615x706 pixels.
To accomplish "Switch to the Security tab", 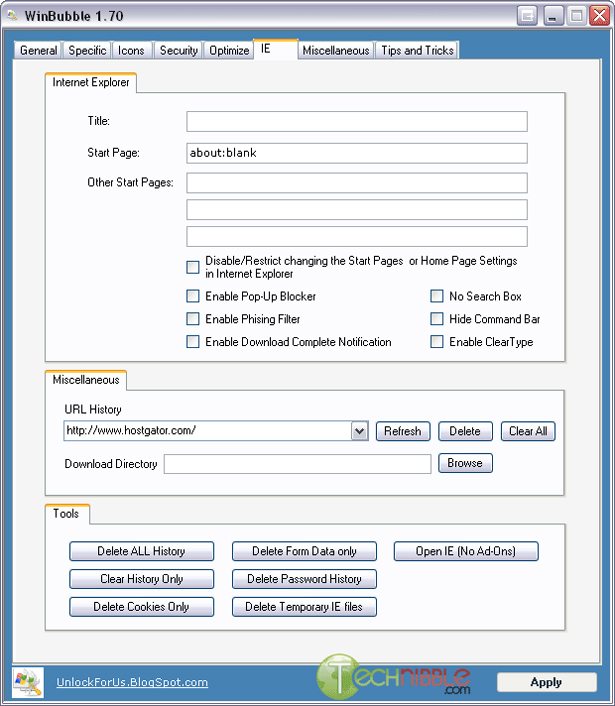I will coord(179,50).
